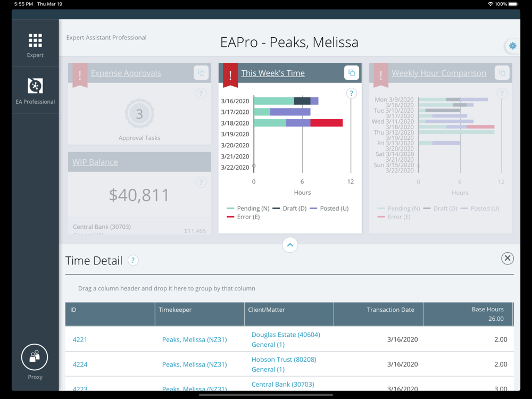
Task: Click the red Error bar segment for 3/18/2020
Action: (x=327, y=123)
